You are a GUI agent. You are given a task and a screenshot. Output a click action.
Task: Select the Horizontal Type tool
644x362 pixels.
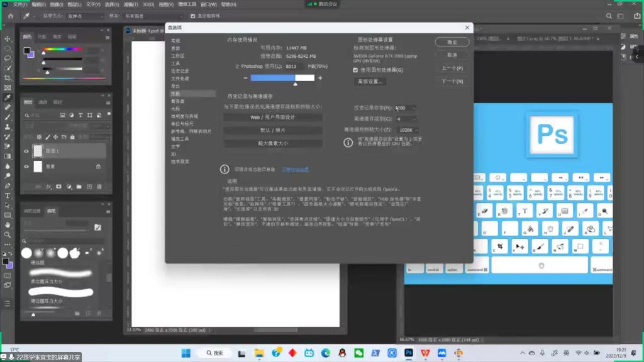click(x=8, y=195)
